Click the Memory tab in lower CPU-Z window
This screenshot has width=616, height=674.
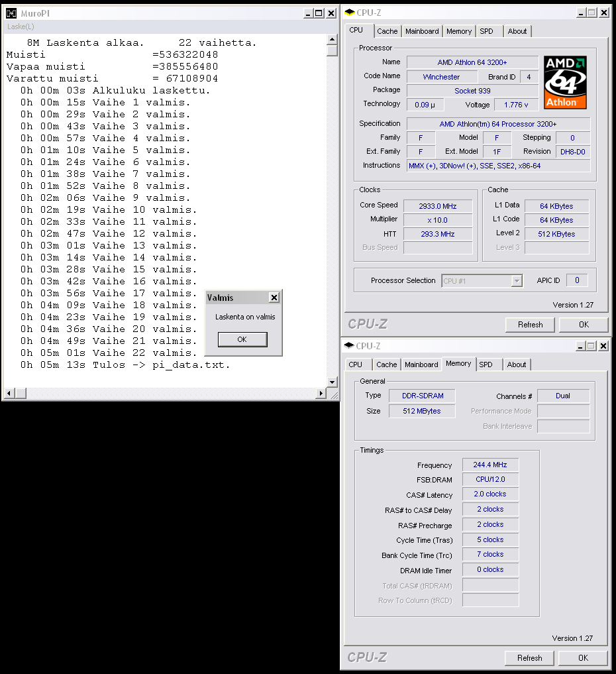point(458,364)
